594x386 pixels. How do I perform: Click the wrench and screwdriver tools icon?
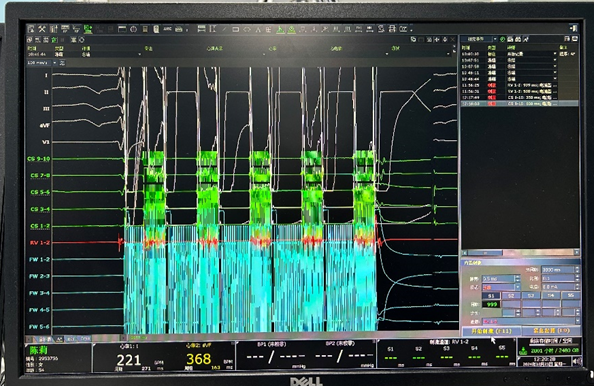point(42,29)
